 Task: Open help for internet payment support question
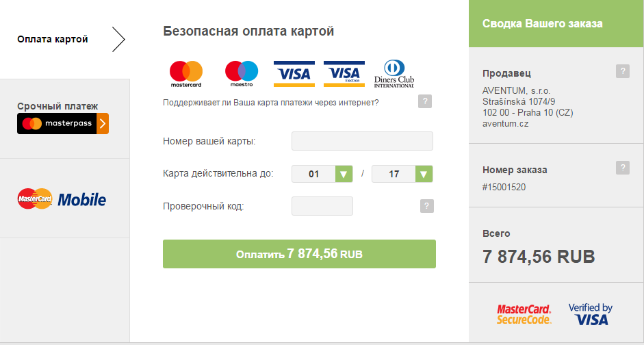pyautogui.click(x=425, y=102)
